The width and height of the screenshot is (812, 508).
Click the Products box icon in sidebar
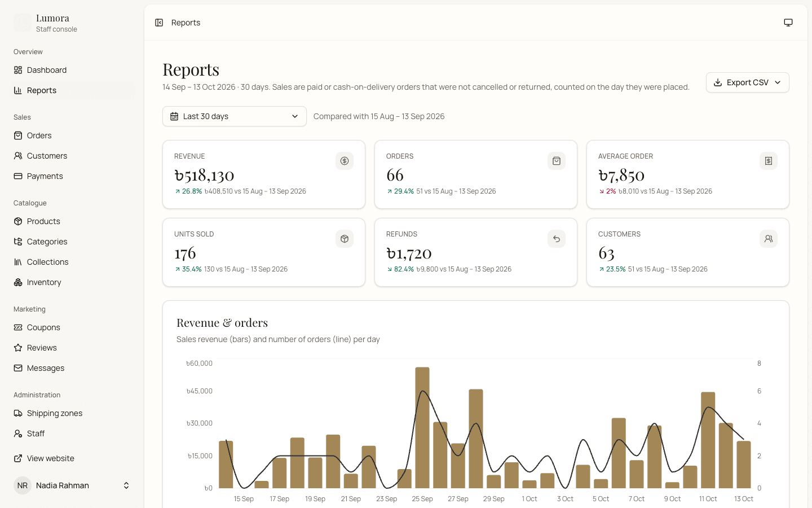18,221
